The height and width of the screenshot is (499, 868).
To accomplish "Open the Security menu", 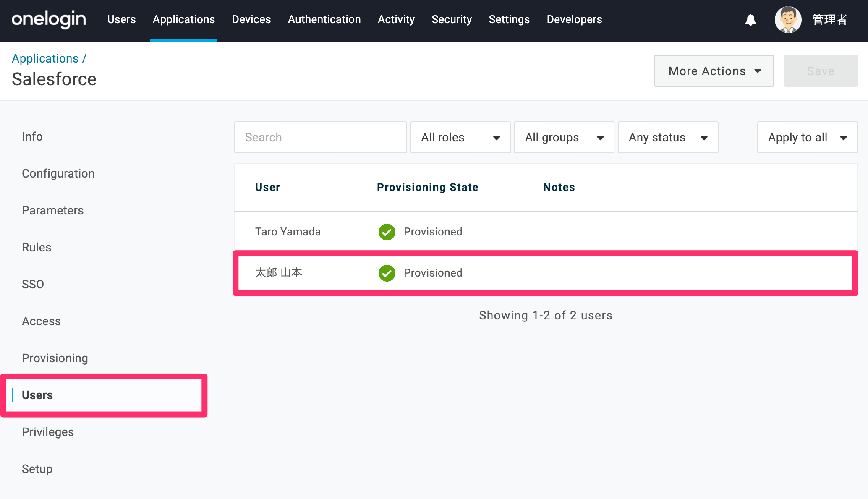I will click(x=452, y=19).
